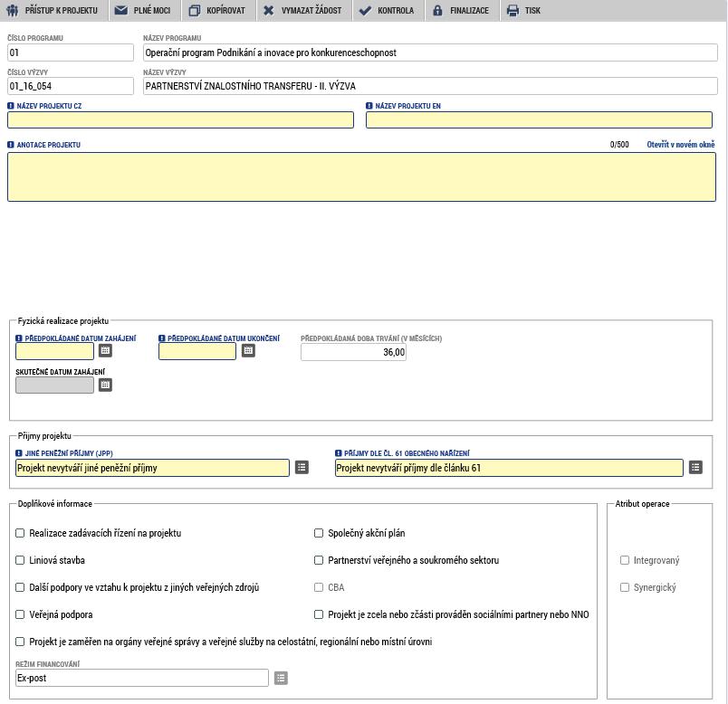
Task: Click the Předpokládané datum ukončení date field
Action: click(197, 351)
